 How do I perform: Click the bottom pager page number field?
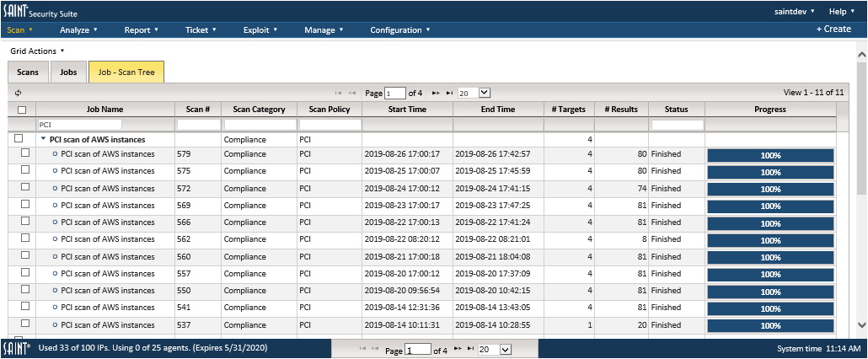[x=418, y=349]
